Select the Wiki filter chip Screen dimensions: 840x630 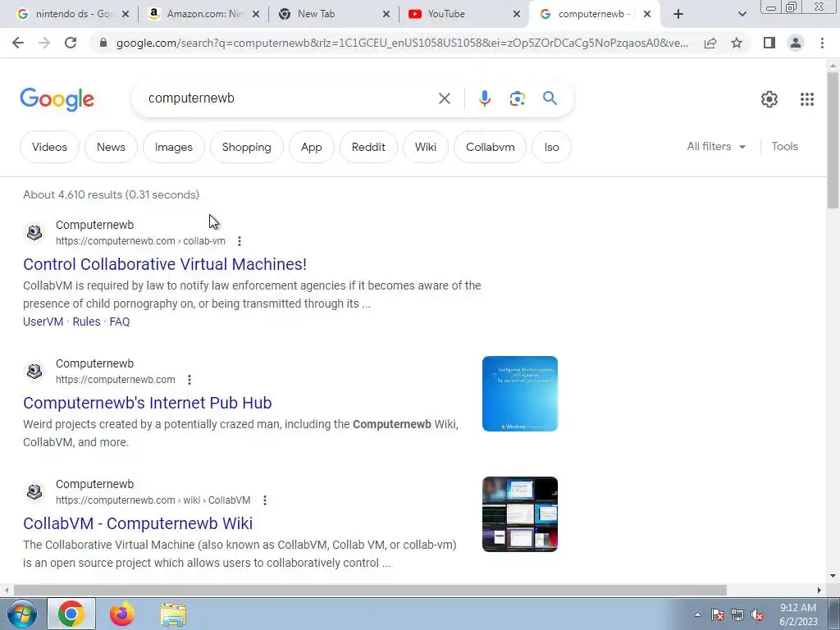coord(426,147)
